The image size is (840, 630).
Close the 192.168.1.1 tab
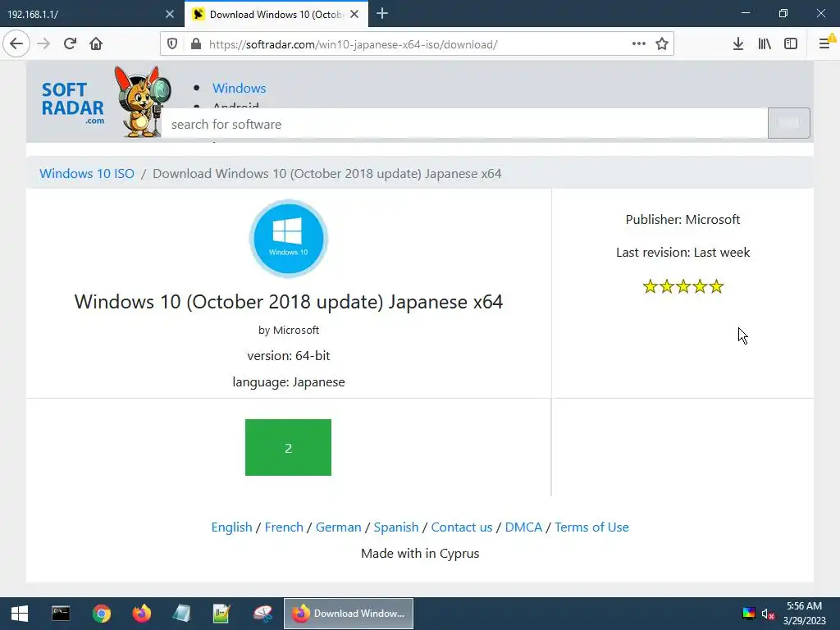point(169,15)
